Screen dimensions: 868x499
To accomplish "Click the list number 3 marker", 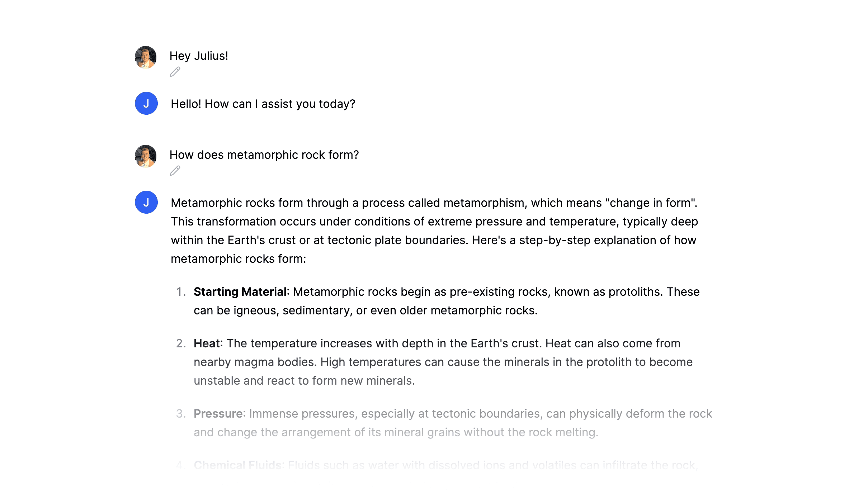I will click(181, 414).
